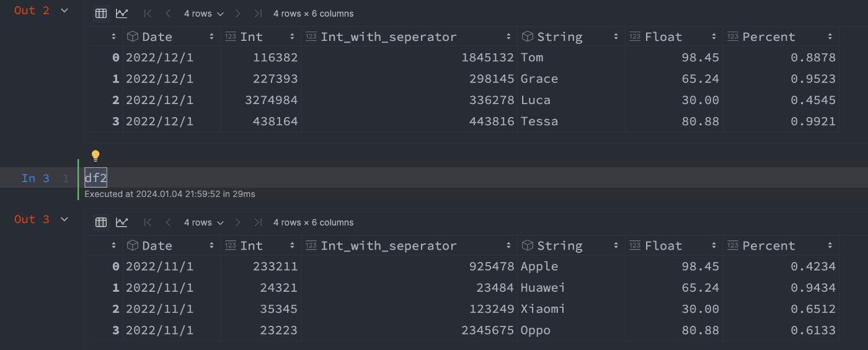Switch Out 3 to table view icon
The image size is (868, 350).
pos(101,222)
